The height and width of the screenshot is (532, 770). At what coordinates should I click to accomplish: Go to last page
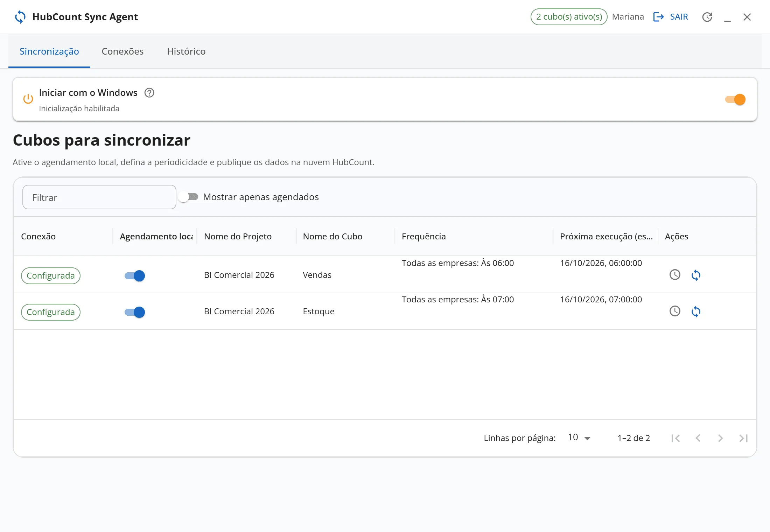[x=743, y=438]
